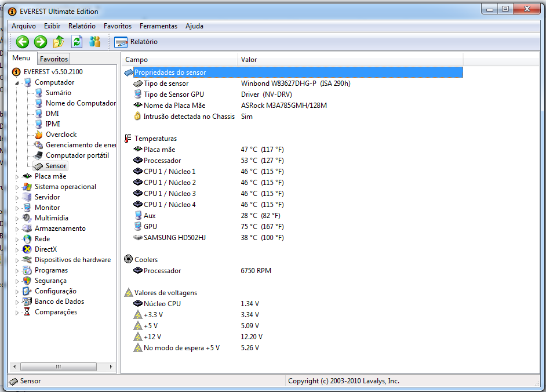Click the Intrusão detectada lock icon
The image size is (546, 392).
(x=137, y=117)
